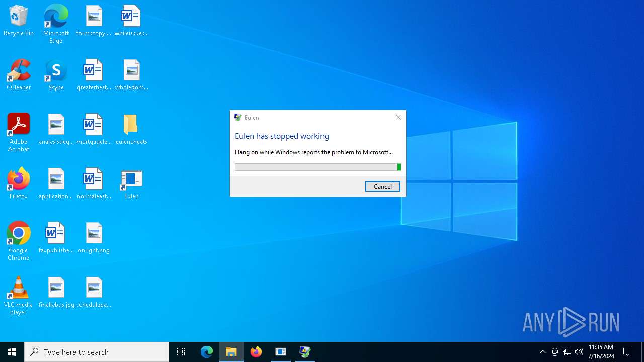Select the normaleast Word document
The image size is (644, 362).
point(94,184)
